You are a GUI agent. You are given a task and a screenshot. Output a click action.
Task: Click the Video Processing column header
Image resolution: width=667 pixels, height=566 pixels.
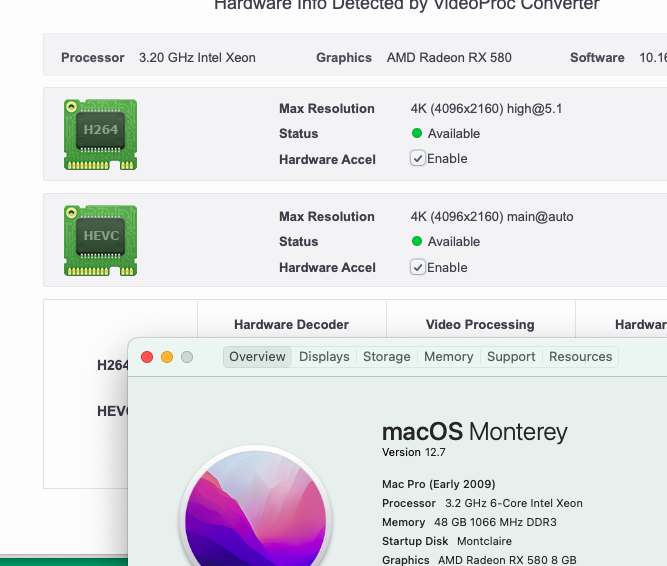point(480,324)
